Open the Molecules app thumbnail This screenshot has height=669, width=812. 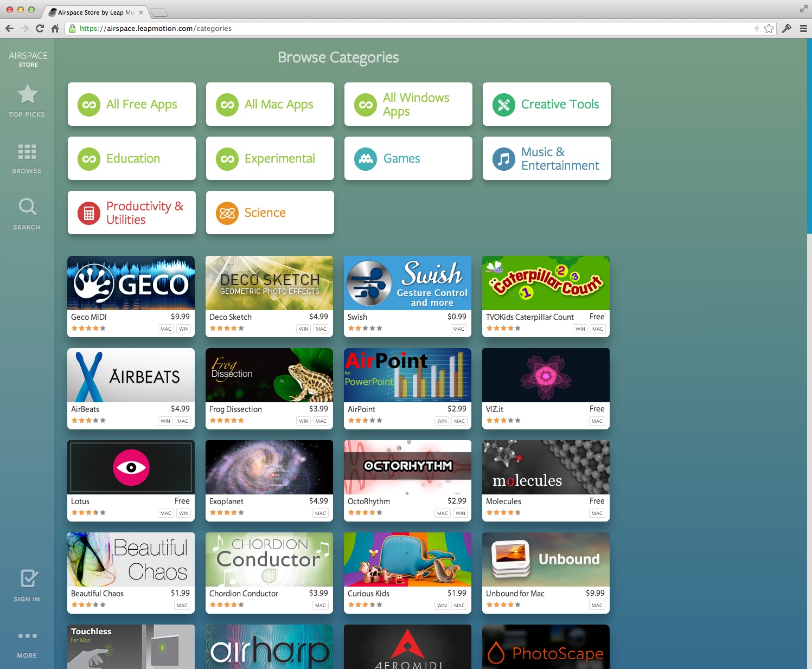546,467
